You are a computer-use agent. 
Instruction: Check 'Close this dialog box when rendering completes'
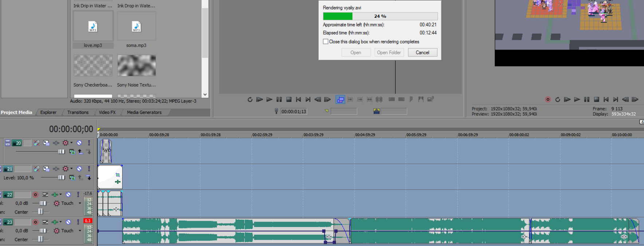coord(326,42)
